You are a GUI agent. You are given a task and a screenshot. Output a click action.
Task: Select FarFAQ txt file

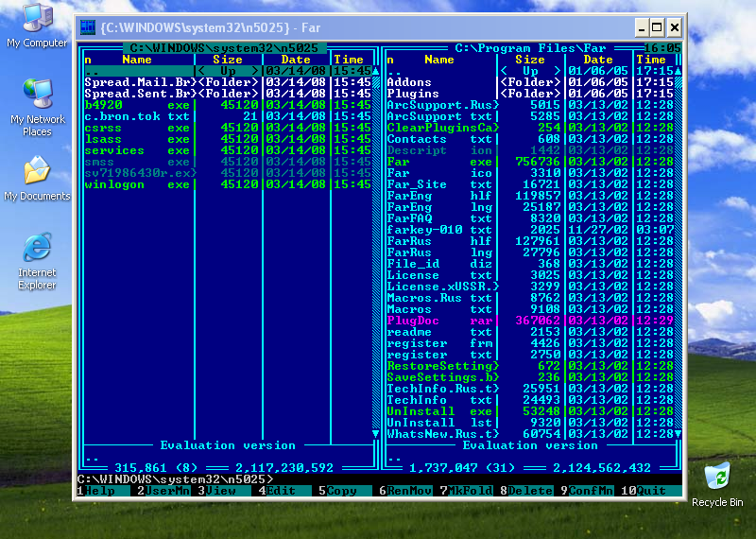click(x=530, y=218)
